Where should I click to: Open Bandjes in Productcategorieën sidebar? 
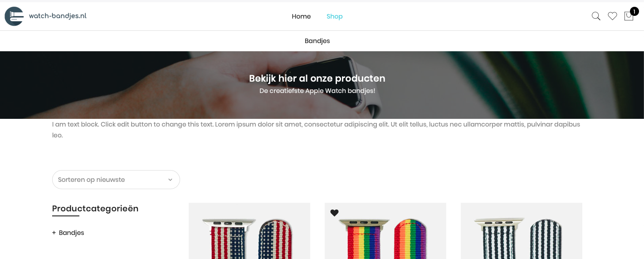[72, 233]
